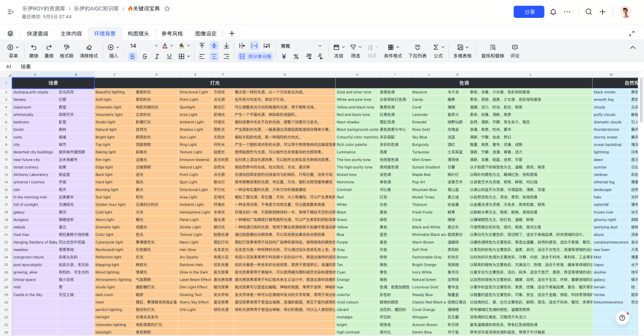Open breadcrumb 乐伊的AIGC知识库
The height and width of the screenshot is (336, 644).
point(97,8)
